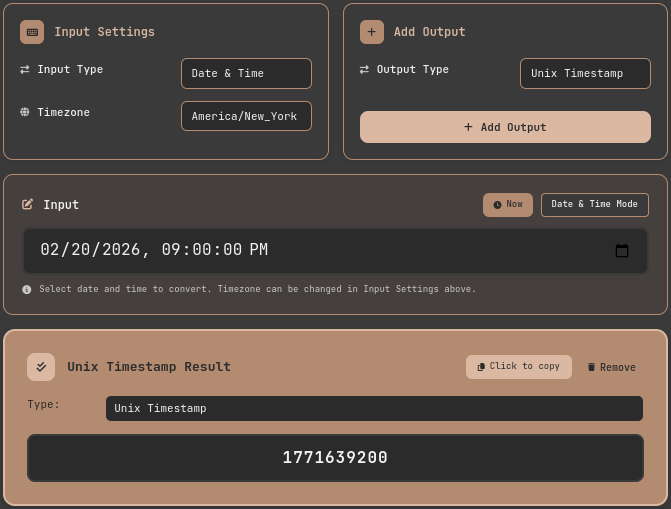
Task: Click the double-check icon beside Unix Timestamp Result
Action: pos(41,367)
